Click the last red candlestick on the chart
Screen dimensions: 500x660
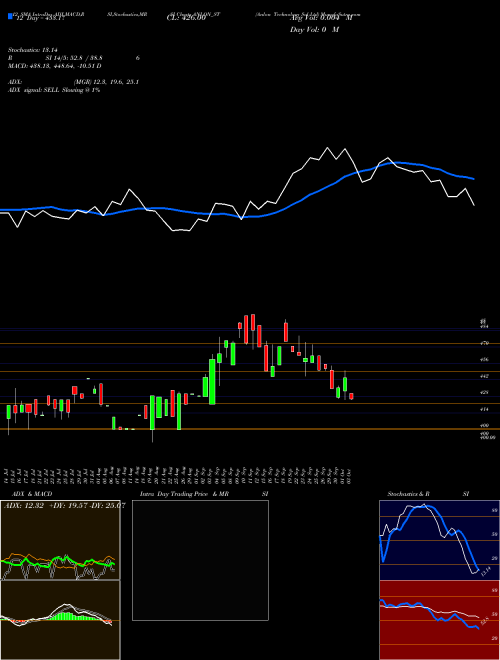click(x=351, y=397)
